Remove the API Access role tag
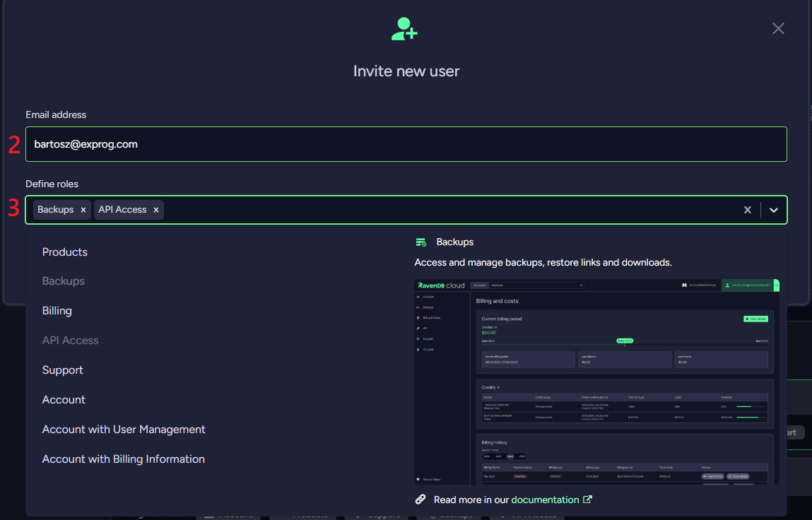The image size is (812, 520). 156,210
